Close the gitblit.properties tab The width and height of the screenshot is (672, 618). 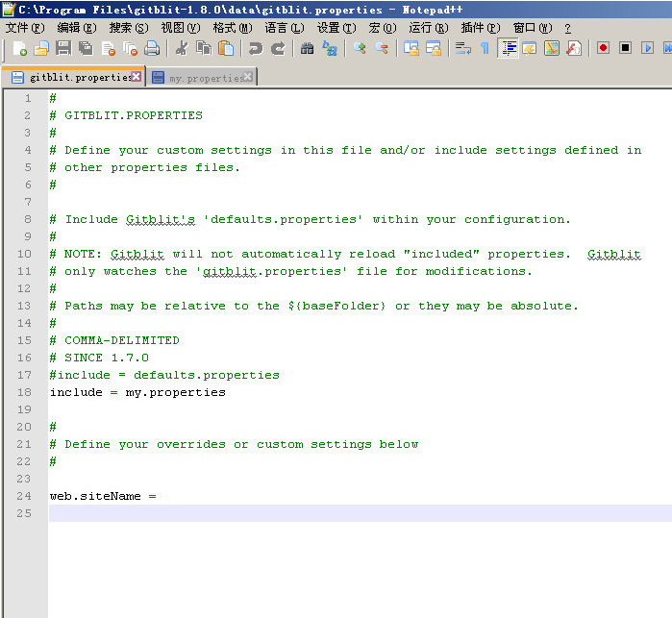pyautogui.click(x=136, y=76)
